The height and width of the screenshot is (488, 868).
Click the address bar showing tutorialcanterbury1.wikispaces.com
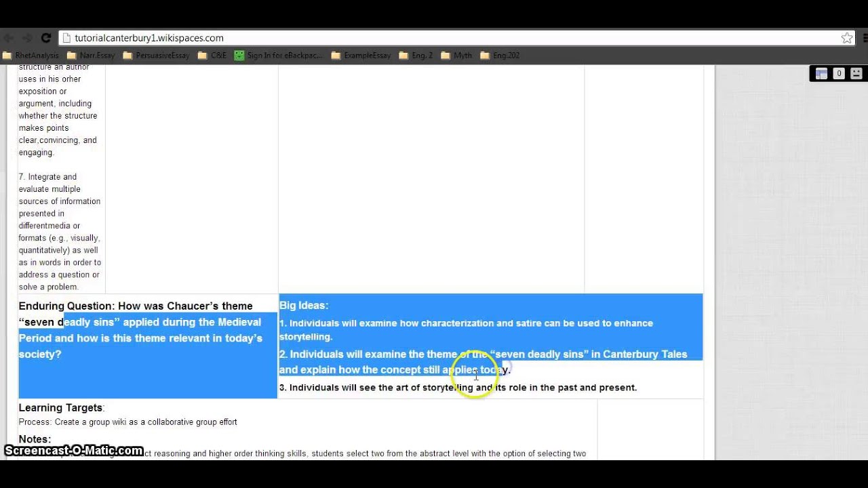(456, 38)
